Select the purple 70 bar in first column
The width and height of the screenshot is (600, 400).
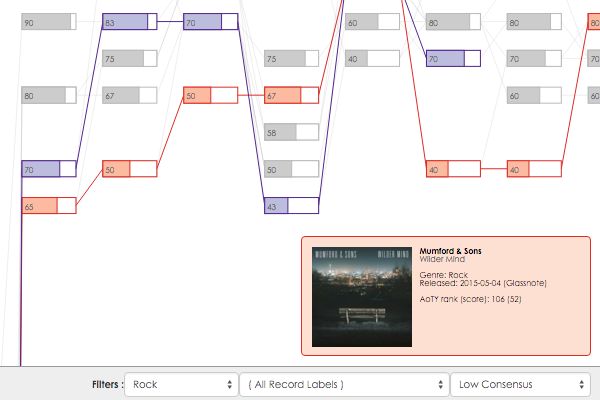pyautogui.click(x=49, y=169)
